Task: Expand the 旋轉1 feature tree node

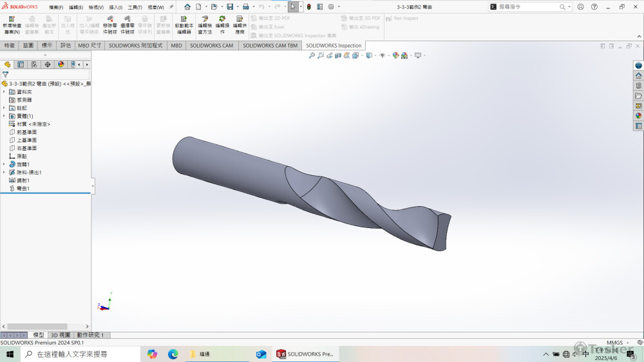Action: tap(4, 164)
